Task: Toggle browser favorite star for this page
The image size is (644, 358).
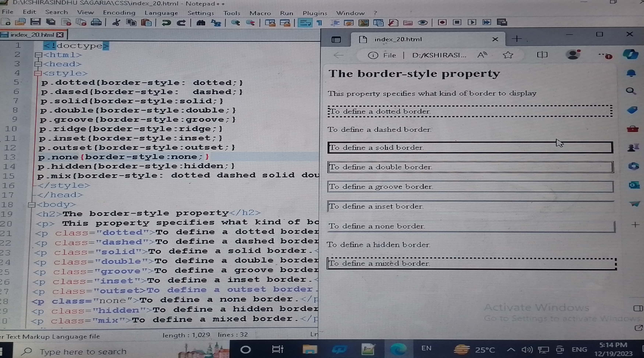Action: click(x=508, y=55)
